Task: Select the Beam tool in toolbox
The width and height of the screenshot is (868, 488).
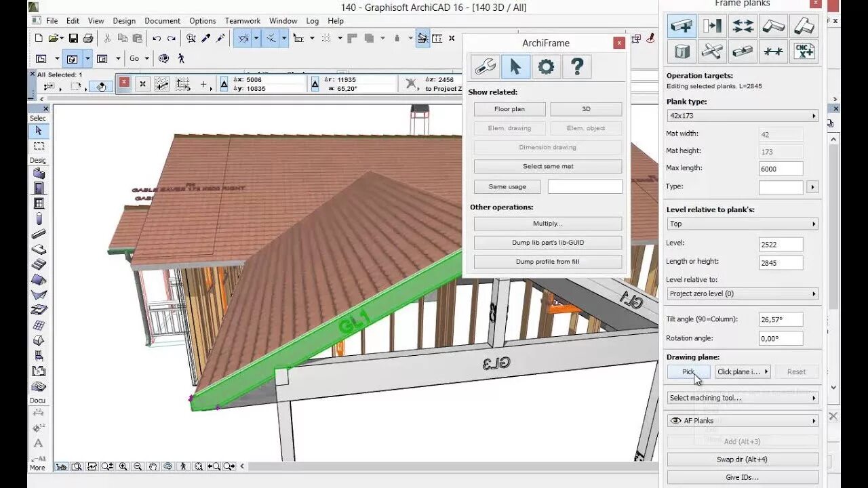Action: [39, 234]
